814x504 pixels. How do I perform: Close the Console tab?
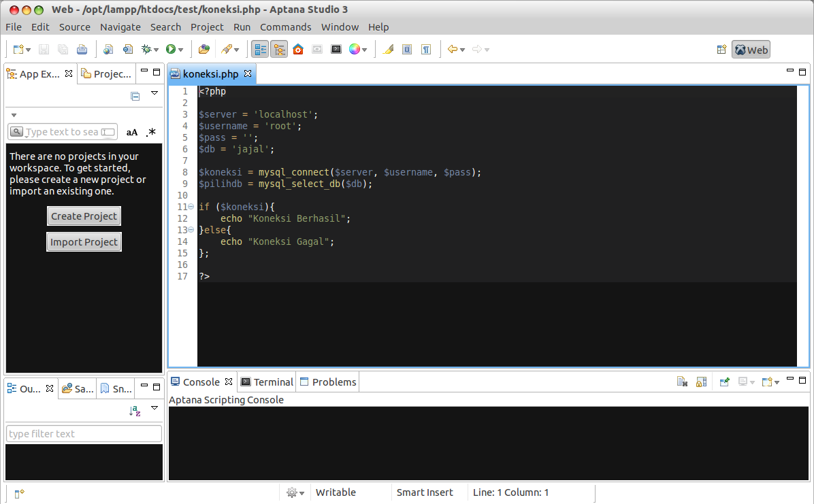coord(229,382)
